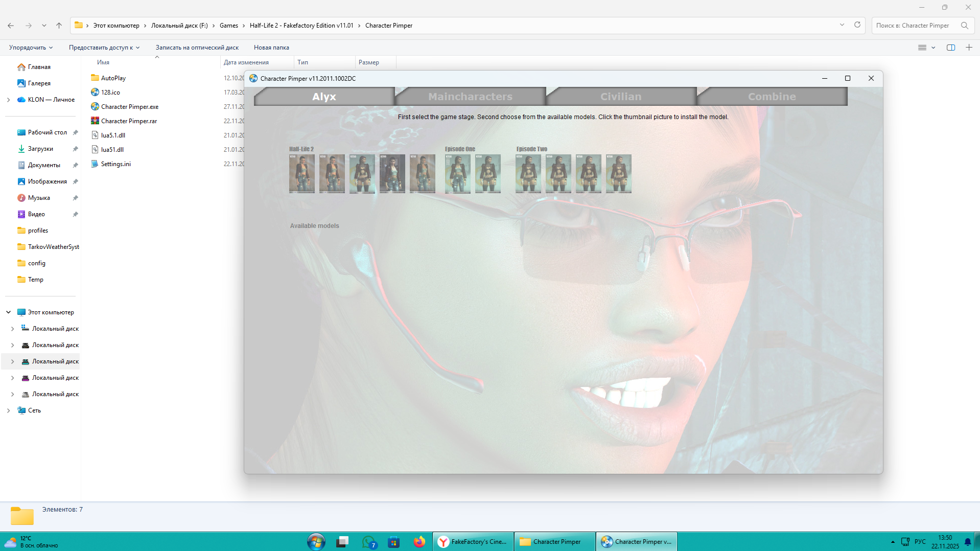Viewport: 980px width, 551px height.
Task: Go up one folder level
Action: [x=59, y=26]
